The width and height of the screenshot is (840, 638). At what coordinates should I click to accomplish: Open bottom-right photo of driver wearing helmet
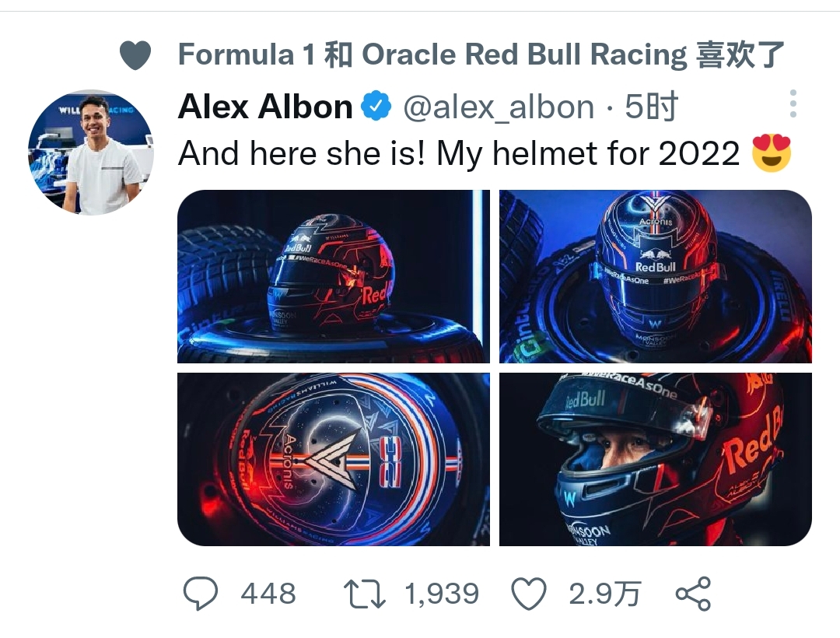click(655, 459)
